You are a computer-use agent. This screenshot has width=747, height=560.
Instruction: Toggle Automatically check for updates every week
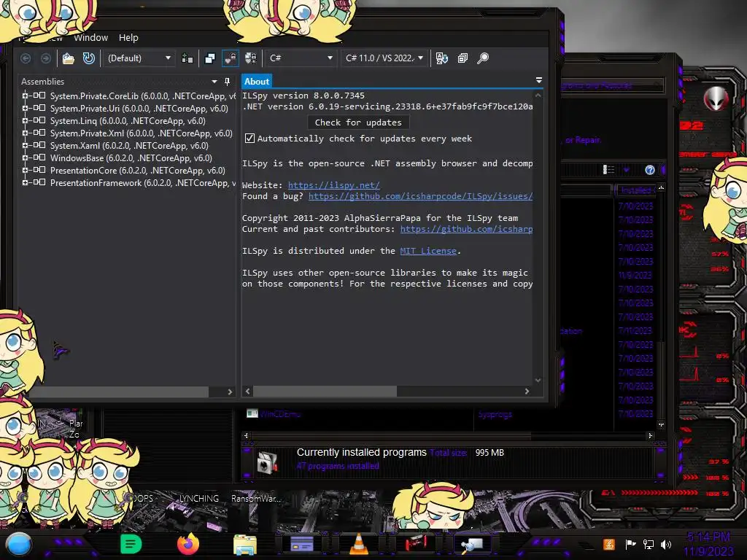click(249, 139)
